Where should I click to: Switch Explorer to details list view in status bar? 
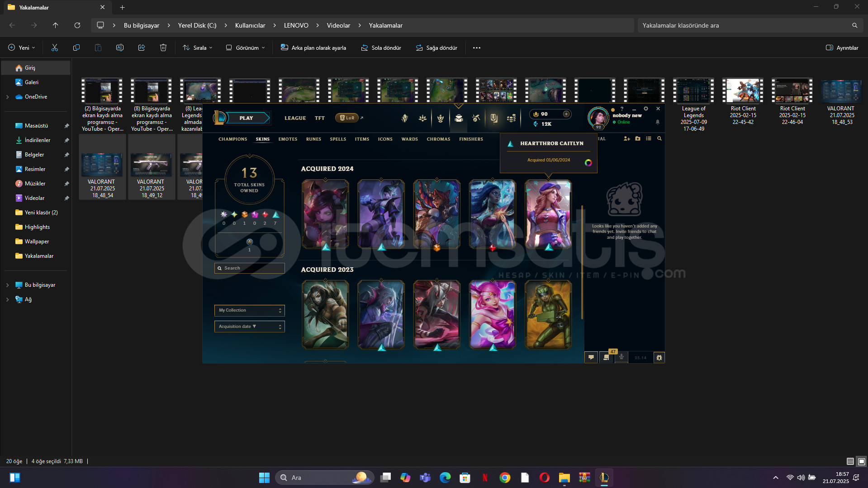coord(850,461)
